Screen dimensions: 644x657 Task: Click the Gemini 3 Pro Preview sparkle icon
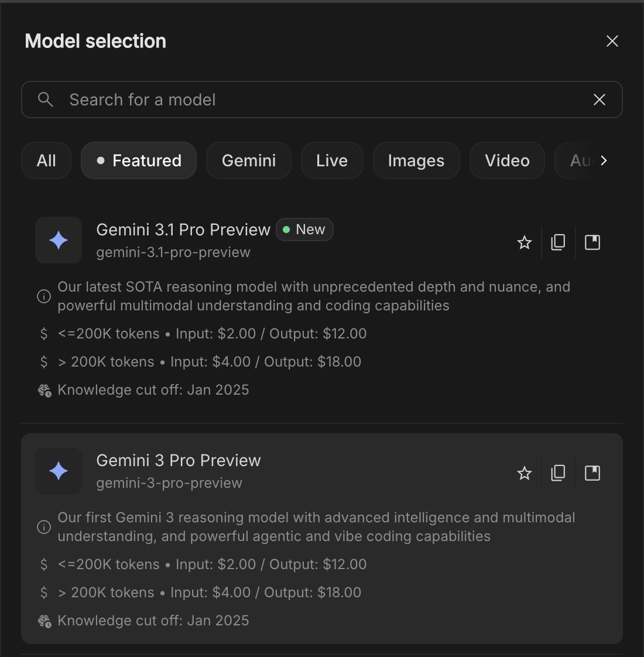click(59, 471)
